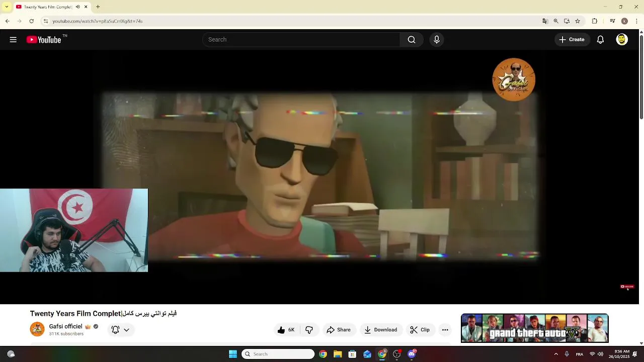Screen dimensions: 644x362
Task: Select the Twenty Years Film Complet tab
Action: click(51, 7)
